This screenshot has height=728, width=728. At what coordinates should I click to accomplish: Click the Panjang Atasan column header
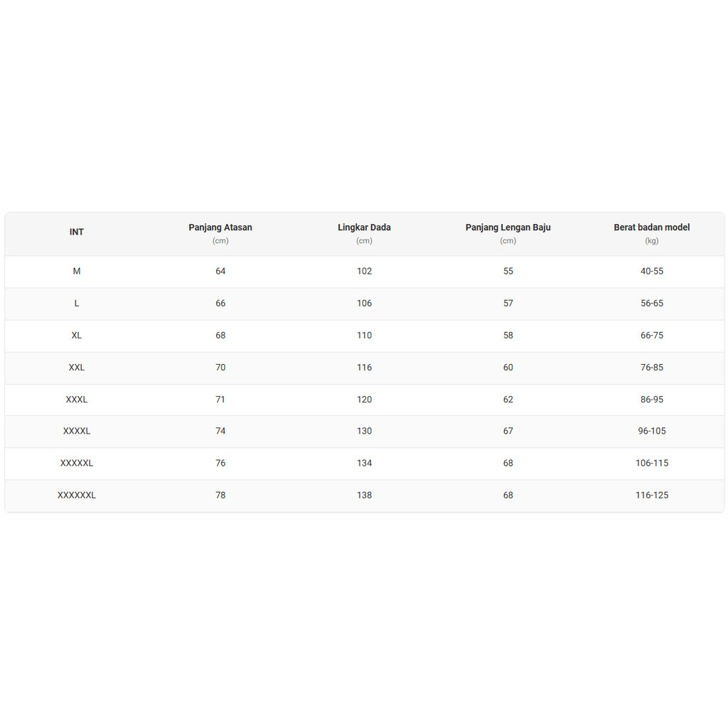click(220, 227)
